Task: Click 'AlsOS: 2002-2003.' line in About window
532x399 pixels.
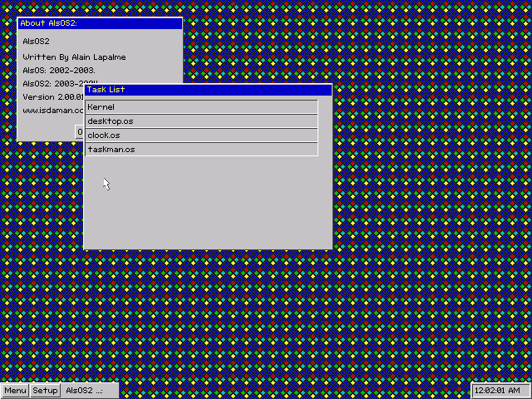Action: coord(59,70)
